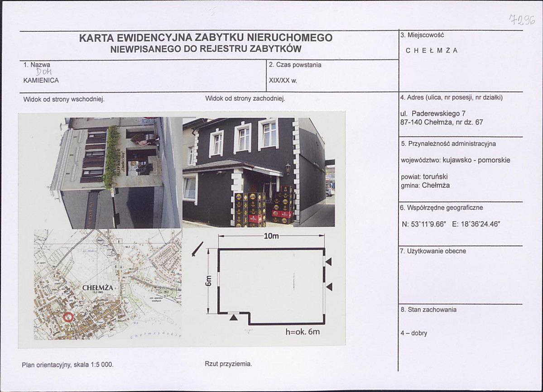
Task: Click caption "Widok od strony zachodniej."
Action: [x=245, y=99]
